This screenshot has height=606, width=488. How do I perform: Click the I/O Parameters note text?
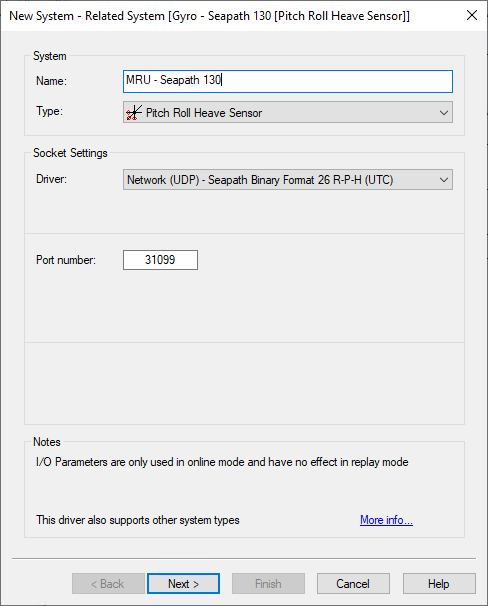[222, 462]
